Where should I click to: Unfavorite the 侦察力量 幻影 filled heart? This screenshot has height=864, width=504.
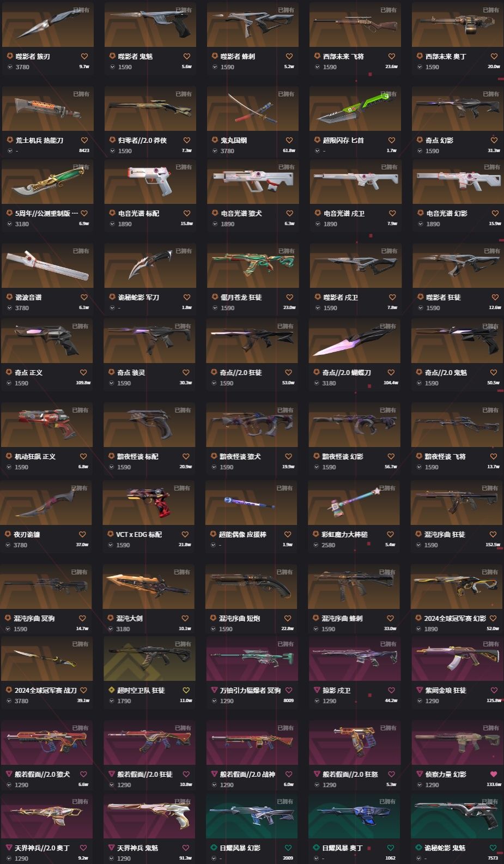pos(494,774)
